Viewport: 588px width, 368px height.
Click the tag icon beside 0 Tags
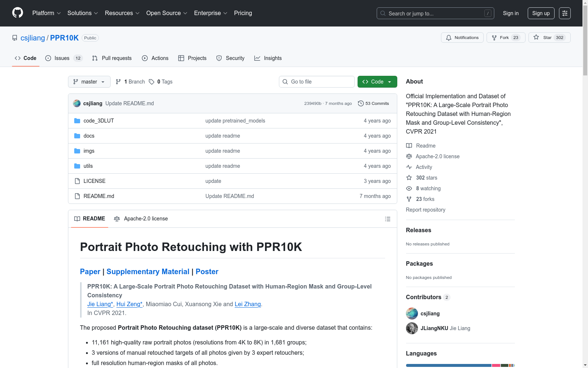click(x=151, y=82)
